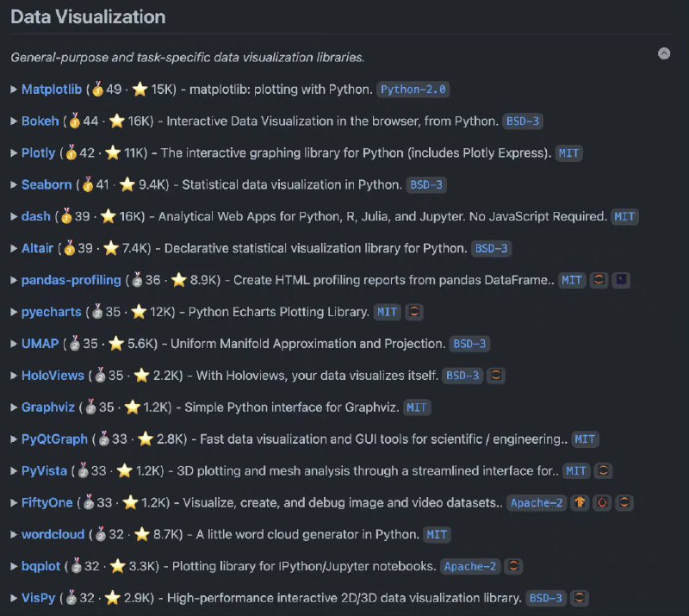Expand the HoloViews entry triangle
The image size is (689, 616).
click(x=14, y=376)
